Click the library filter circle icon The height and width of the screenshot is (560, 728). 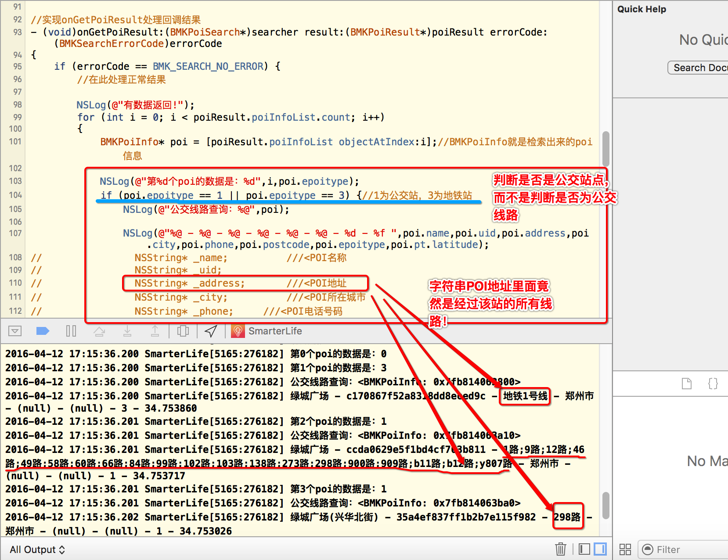(x=647, y=549)
